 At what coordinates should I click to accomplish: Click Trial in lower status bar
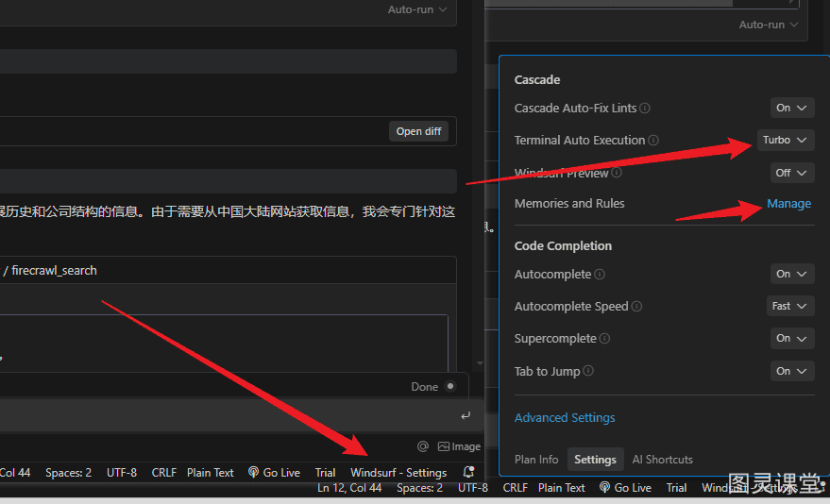pos(676,488)
